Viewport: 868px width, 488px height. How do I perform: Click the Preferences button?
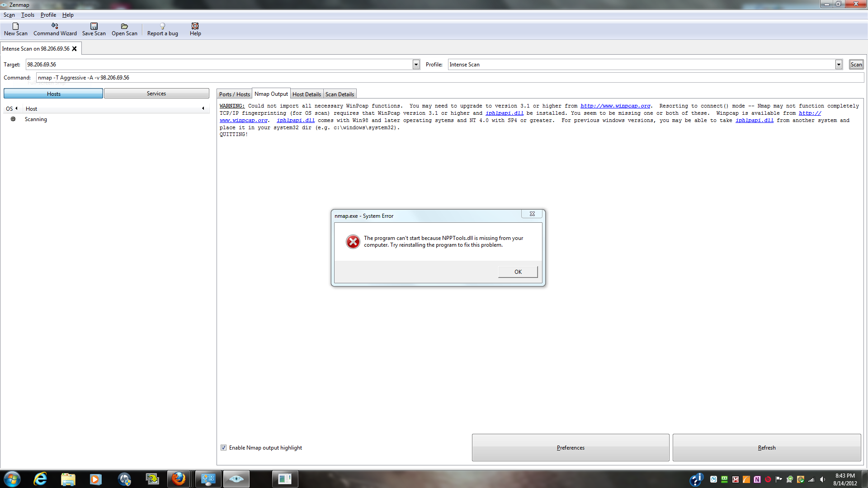pos(570,448)
